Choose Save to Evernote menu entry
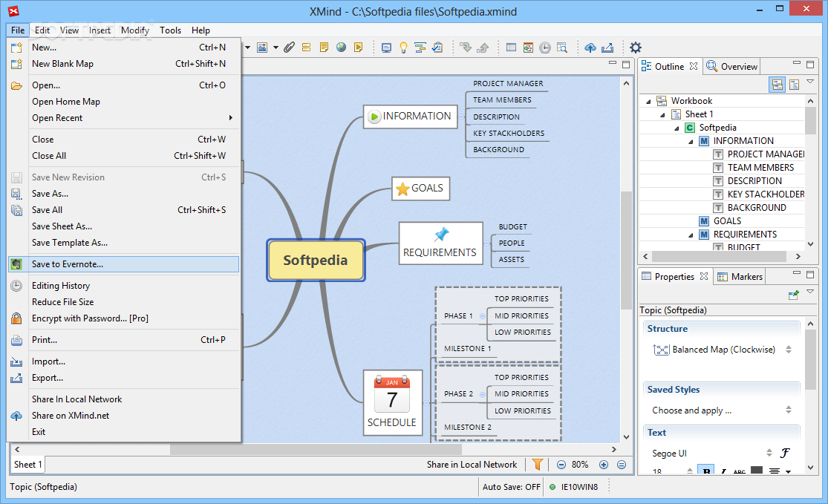Screen dimensions: 828x504 tap(123, 264)
